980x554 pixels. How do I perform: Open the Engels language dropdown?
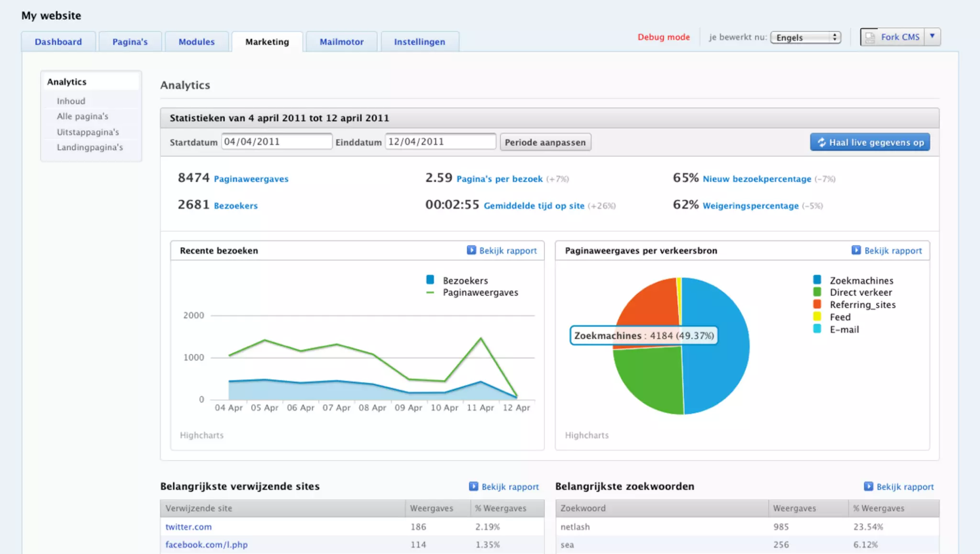coord(805,37)
